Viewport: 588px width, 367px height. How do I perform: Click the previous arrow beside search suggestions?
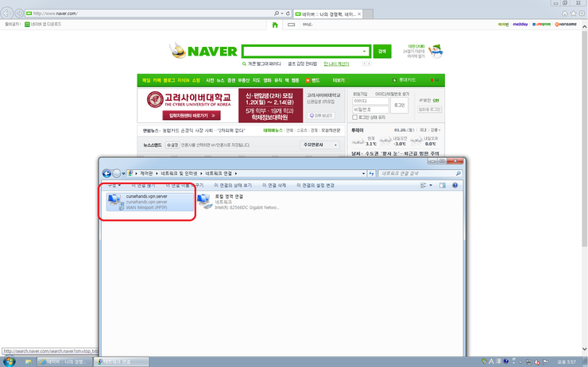[x=364, y=64]
